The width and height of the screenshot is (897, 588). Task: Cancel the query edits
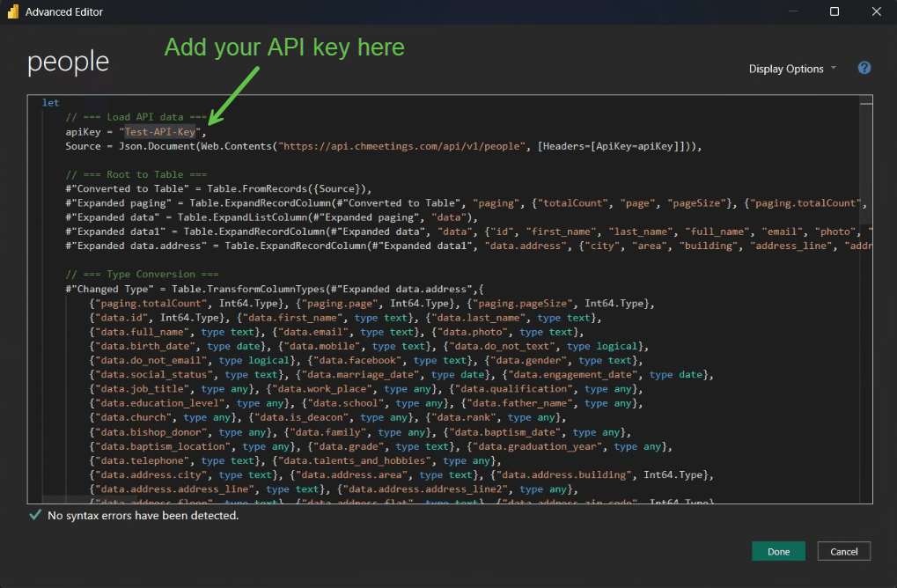(x=843, y=551)
